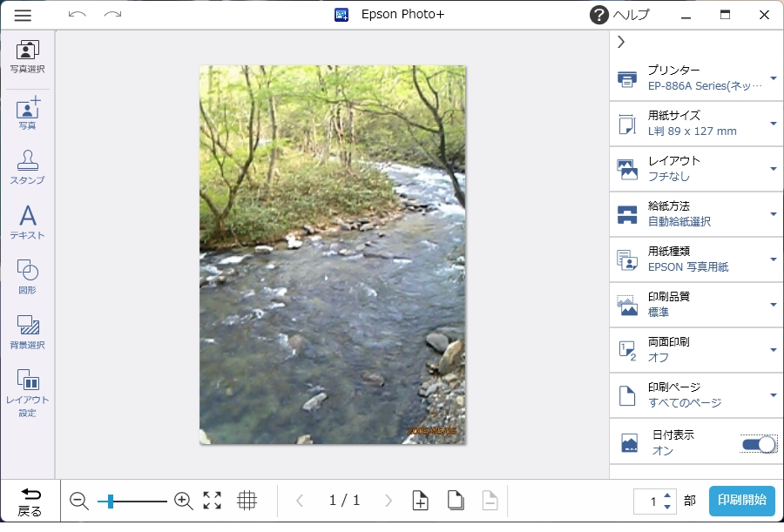Open the hamburger menu
784x532 pixels.
23,15
